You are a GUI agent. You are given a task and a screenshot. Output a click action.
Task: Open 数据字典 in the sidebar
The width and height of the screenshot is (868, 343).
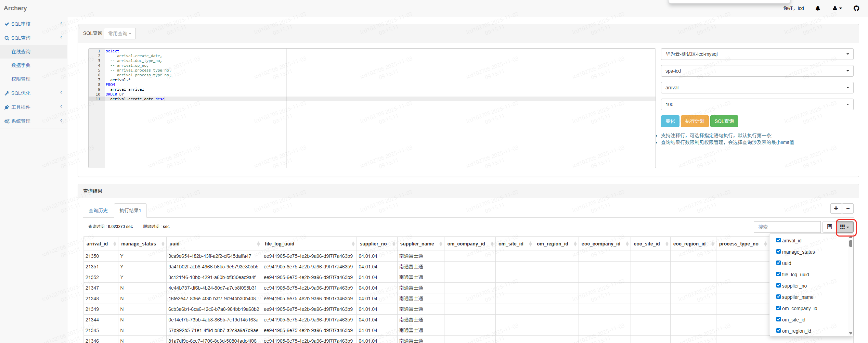[21, 65]
